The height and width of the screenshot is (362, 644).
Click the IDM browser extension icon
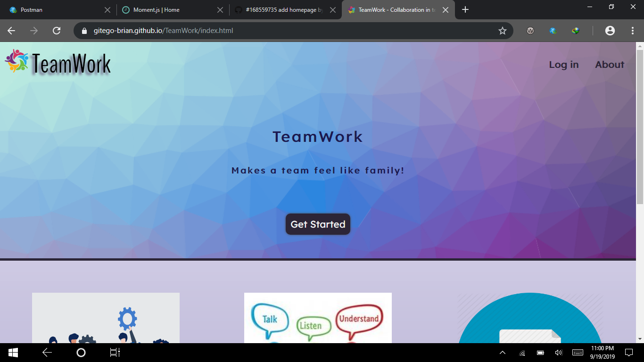(576, 31)
